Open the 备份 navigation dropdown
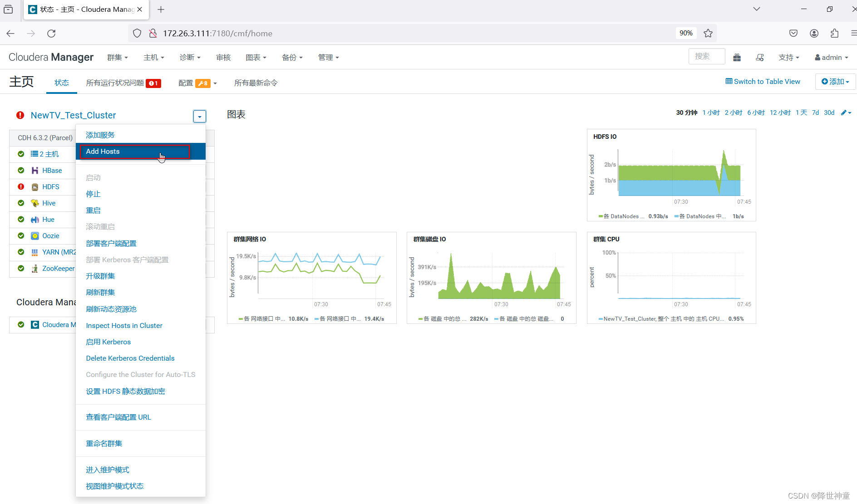Viewport: 857px width, 504px height. pos(292,58)
